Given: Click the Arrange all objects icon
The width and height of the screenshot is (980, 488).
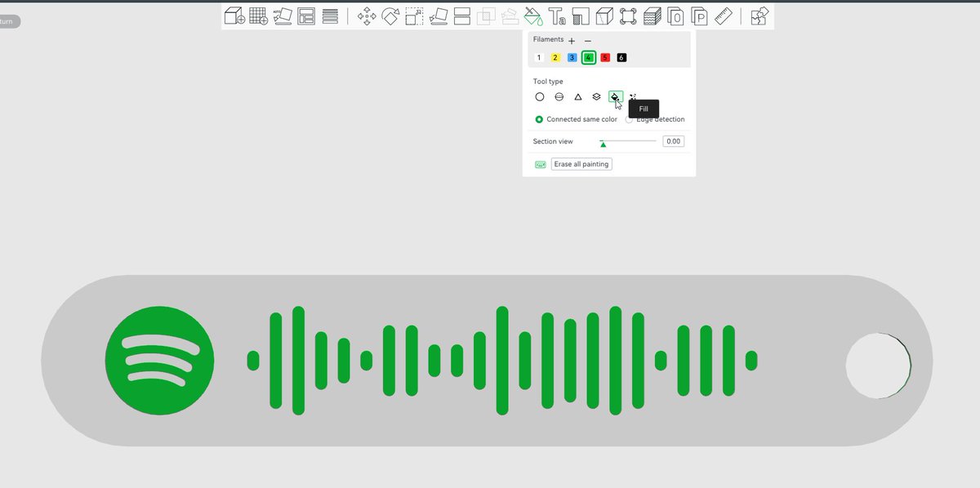Looking at the screenshot, I should (306, 16).
